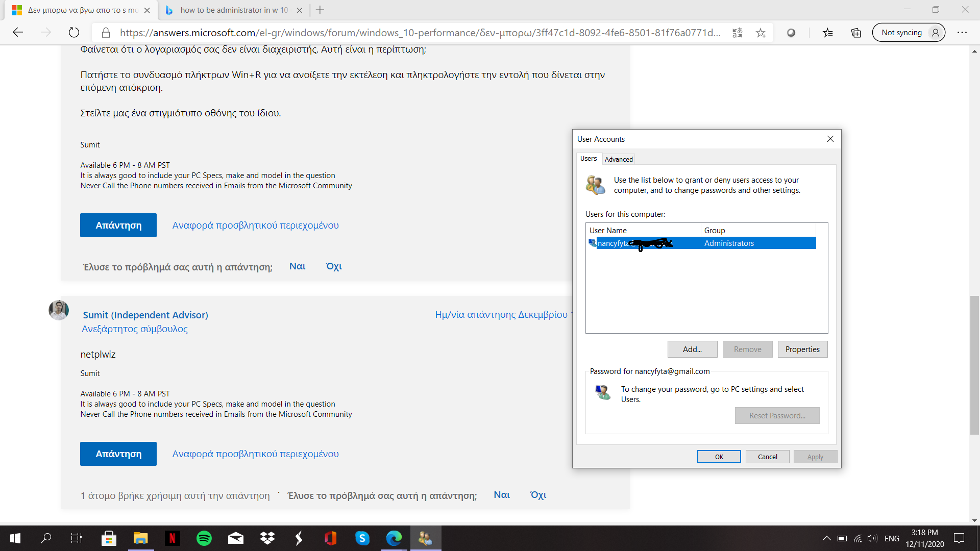Click the Add... button
The width and height of the screenshot is (980, 551).
(x=692, y=349)
